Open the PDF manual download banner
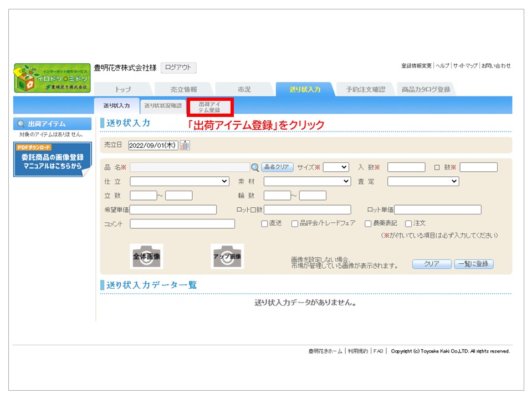532x399 pixels. click(52, 160)
